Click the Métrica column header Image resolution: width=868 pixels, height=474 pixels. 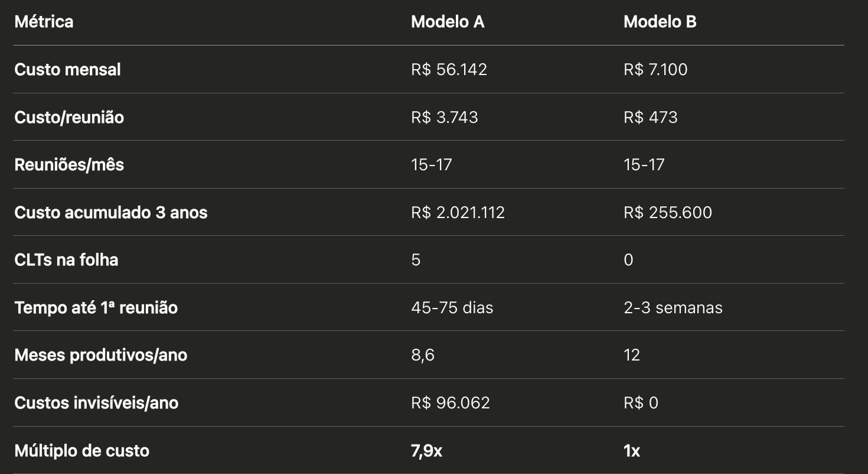[44, 22]
